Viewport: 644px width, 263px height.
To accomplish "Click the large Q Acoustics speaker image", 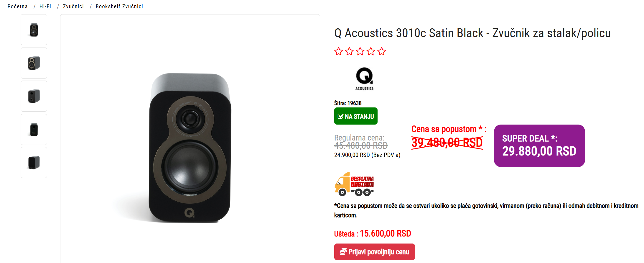I will (x=190, y=148).
